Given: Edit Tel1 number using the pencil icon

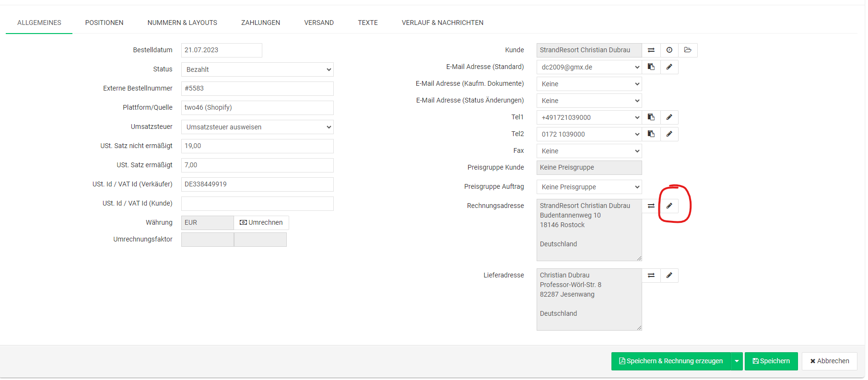Looking at the screenshot, I should coord(669,117).
